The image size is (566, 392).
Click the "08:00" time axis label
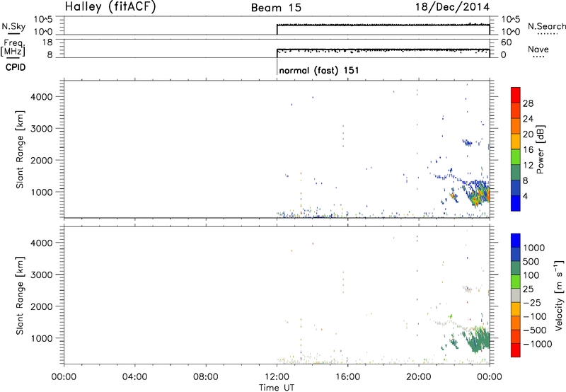205,377
